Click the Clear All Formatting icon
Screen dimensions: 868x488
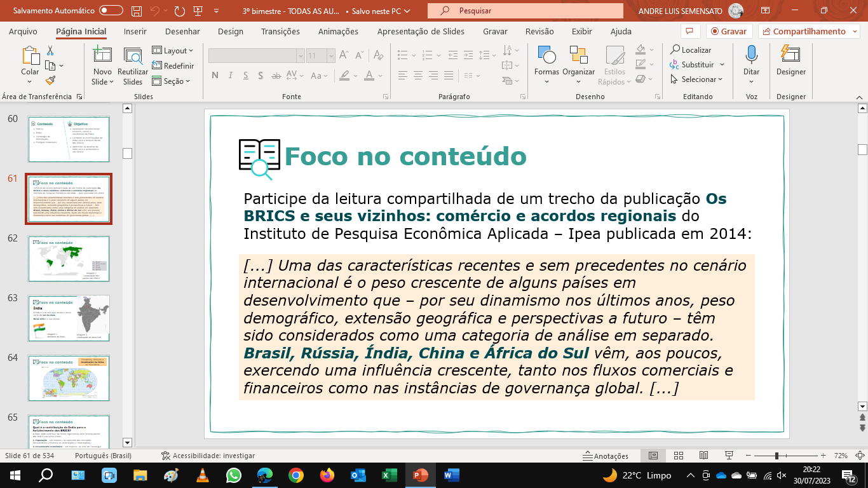pos(379,56)
